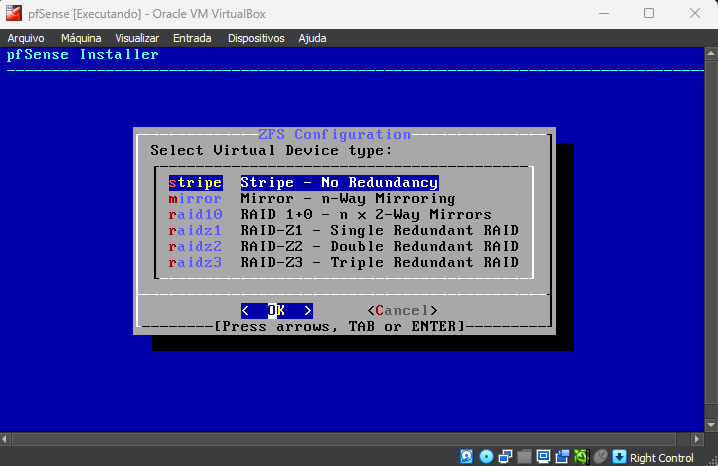This screenshot has width=718, height=466.
Task: Open the Arquivo menu
Action: pos(26,38)
